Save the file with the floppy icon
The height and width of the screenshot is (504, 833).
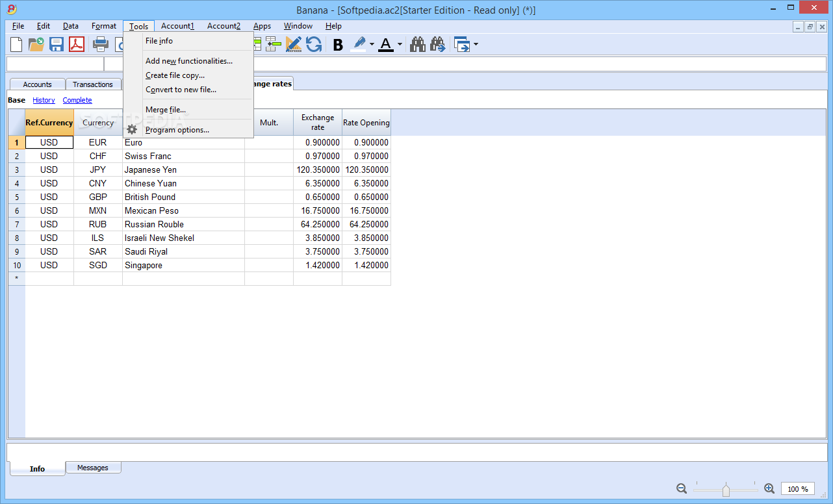(57, 44)
